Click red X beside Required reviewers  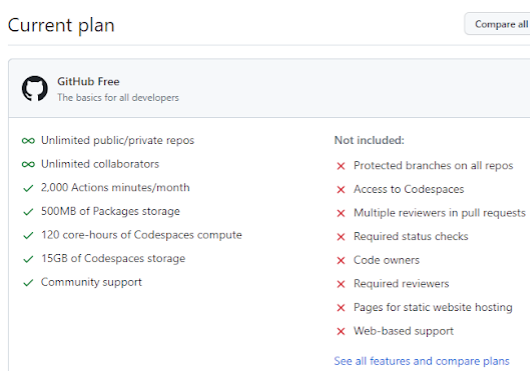[x=341, y=284]
